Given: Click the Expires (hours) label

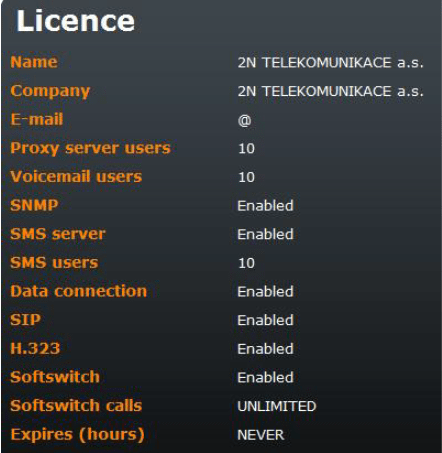Looking at the screenshot, I should (x=77, y=435).
